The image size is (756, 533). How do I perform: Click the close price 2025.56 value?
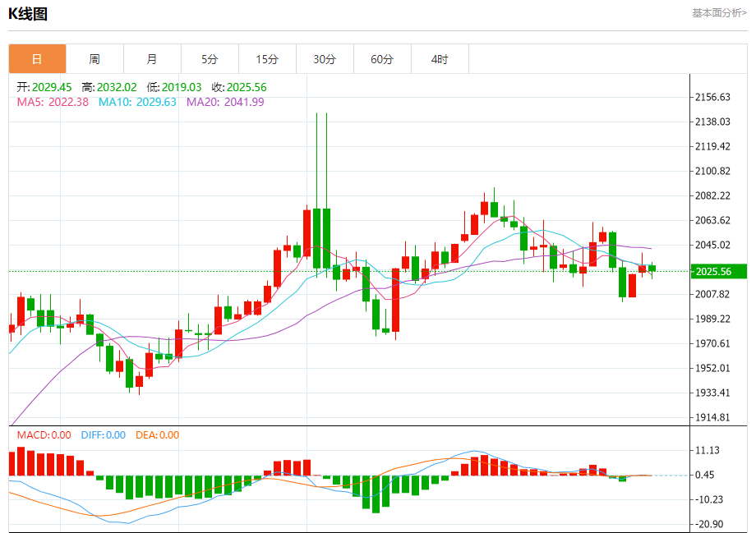247,87
